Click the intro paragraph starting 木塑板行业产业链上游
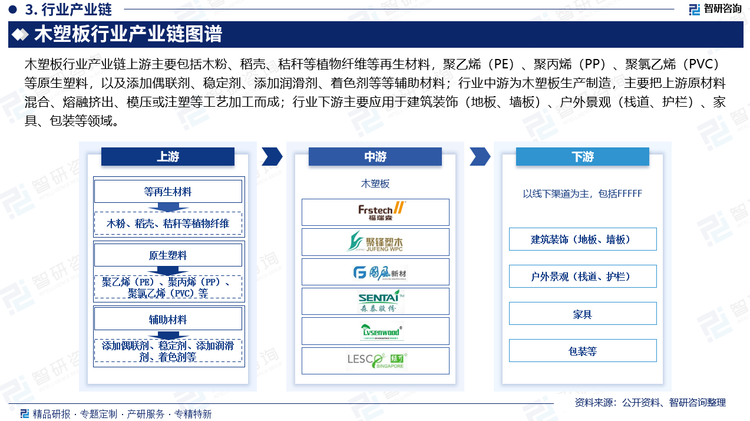Screen dimensions: 750x421 pyautogui.click(x=375, y=92)
